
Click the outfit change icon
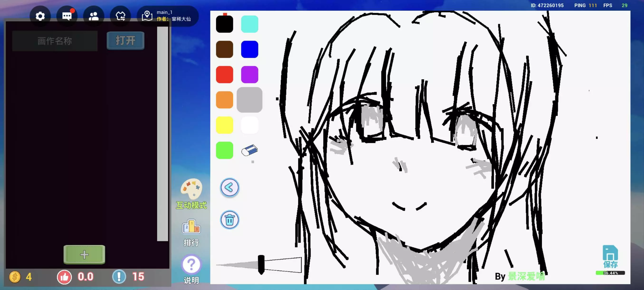click(120, 16)
